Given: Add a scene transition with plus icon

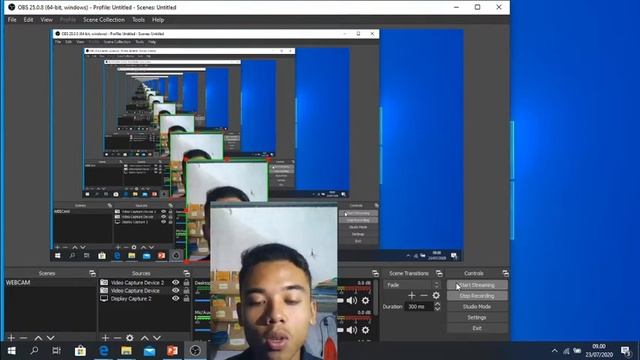Looking at the screenshot, I should 411,295.
